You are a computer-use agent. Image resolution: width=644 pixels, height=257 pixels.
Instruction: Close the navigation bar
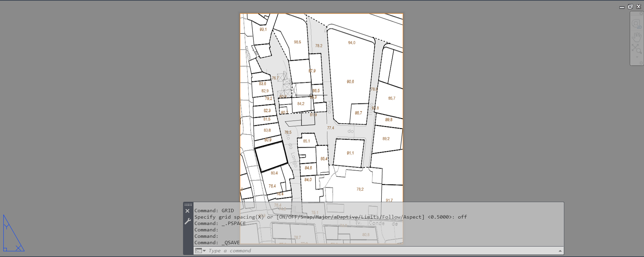coord(641,14)
